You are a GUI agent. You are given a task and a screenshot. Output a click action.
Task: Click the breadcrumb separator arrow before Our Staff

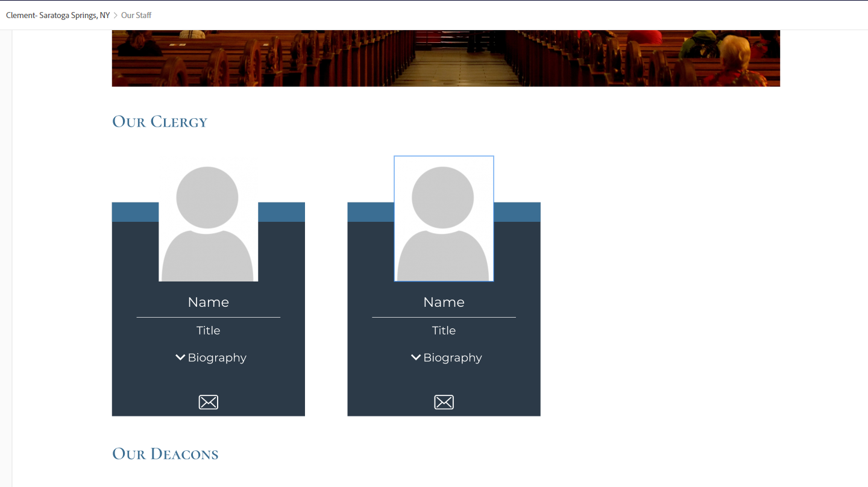pyautogui.click(x=116, y=15)
